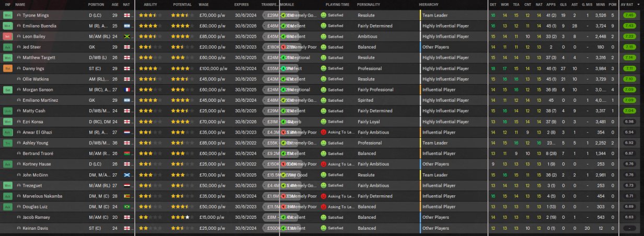Open Tyrone Mings' player profile link
Screen dimensions: 644x236
point(36,15)
